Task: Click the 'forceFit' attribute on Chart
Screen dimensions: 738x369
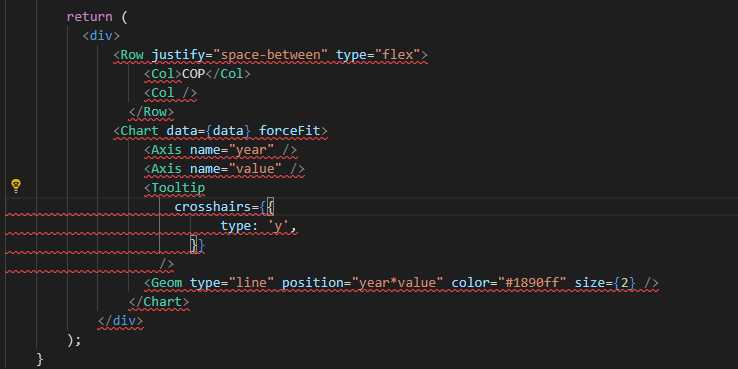Action: [289, 131]
